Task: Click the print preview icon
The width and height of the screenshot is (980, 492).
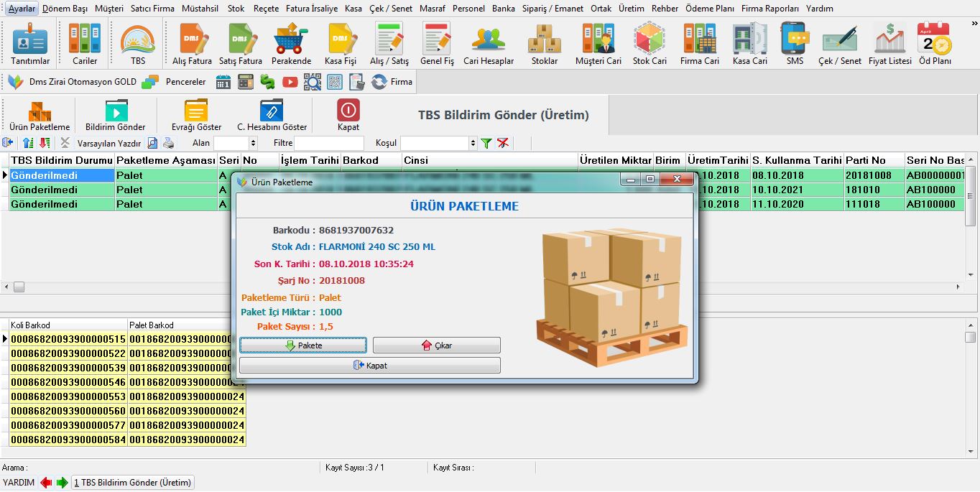Action: pos(152,143)
